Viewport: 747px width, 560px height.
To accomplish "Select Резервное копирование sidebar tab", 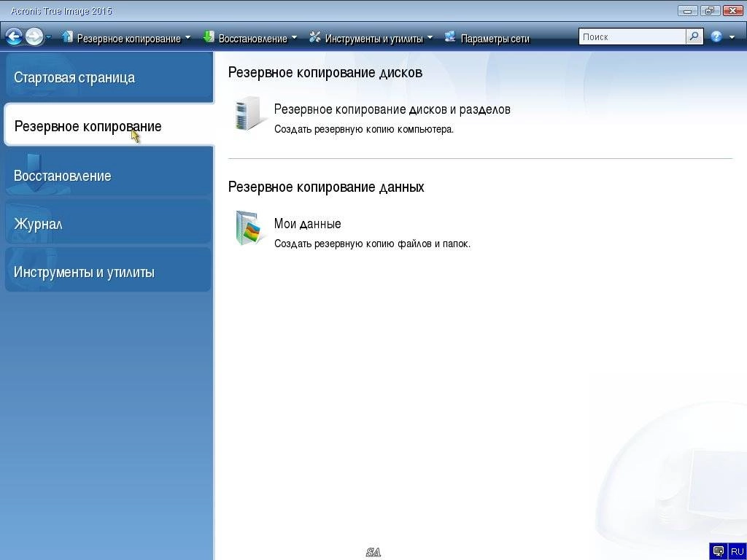I will pos(109,125).
